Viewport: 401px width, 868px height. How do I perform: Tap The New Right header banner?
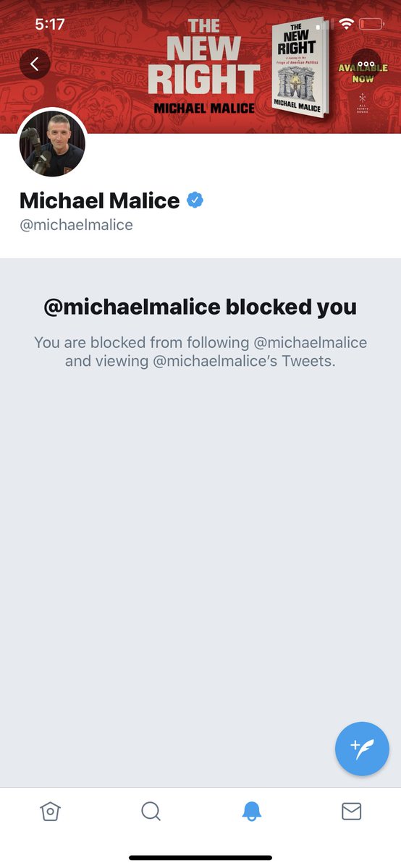pos(200,67)
